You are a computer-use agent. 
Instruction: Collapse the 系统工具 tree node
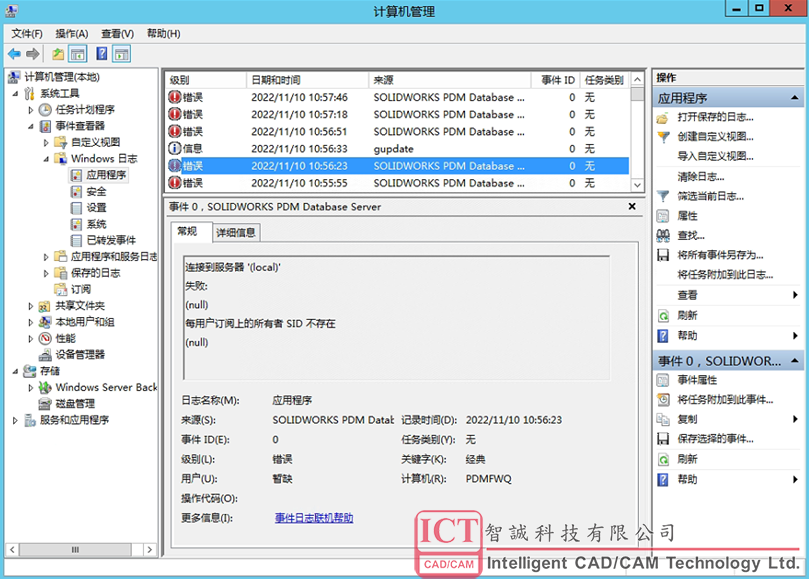15,93
